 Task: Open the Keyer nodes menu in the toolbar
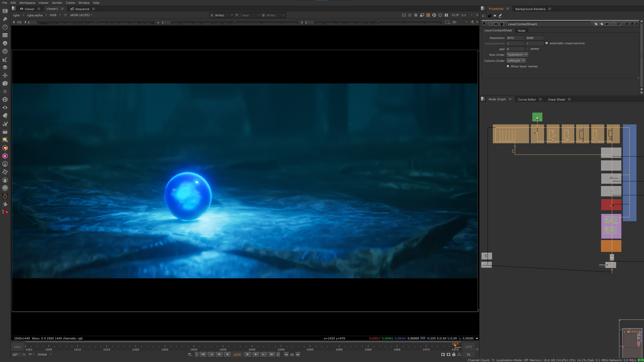5,59
